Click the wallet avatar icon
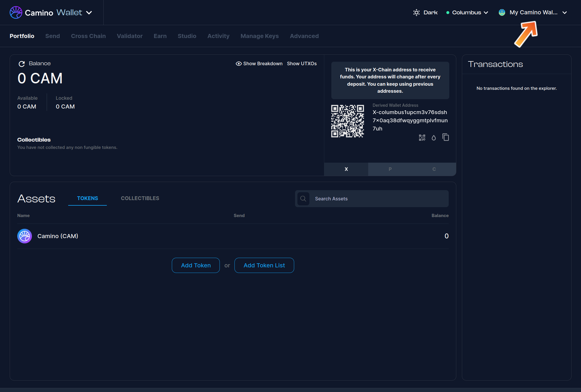 click(x=502, y=13)
